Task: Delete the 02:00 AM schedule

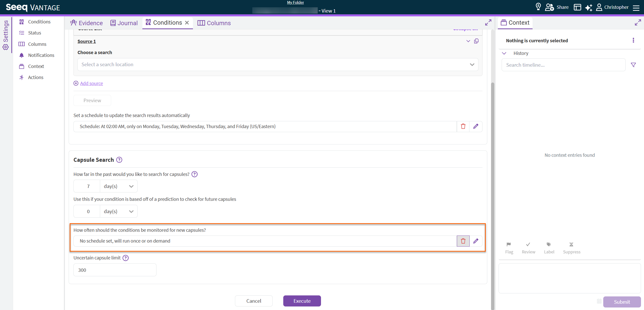Action: tap(463, 126)
